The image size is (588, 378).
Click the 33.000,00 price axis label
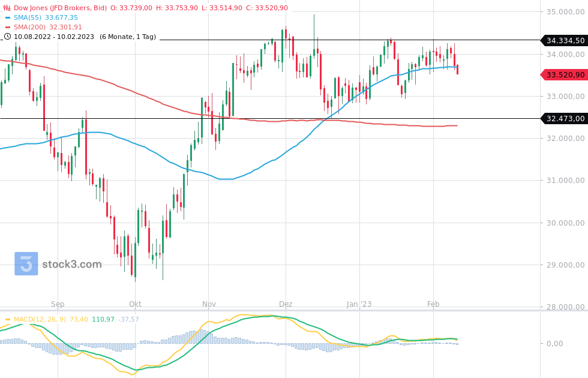pos(565,97)
